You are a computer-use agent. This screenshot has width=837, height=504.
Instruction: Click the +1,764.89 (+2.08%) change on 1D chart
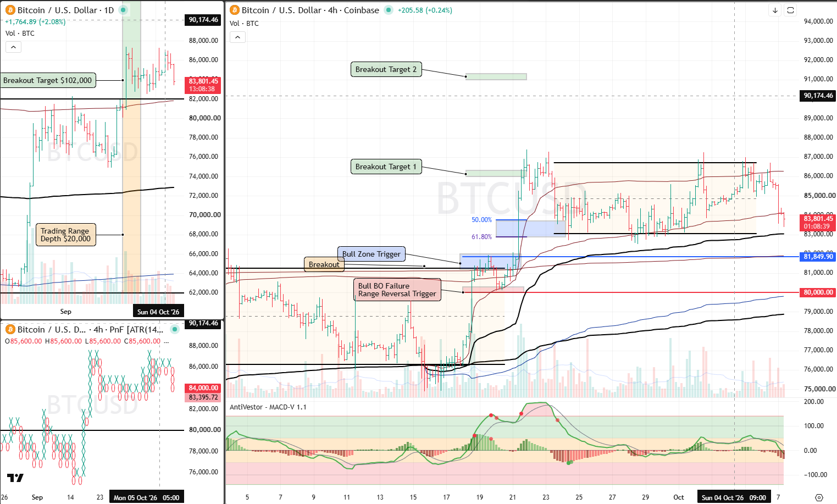pos(35,22)
